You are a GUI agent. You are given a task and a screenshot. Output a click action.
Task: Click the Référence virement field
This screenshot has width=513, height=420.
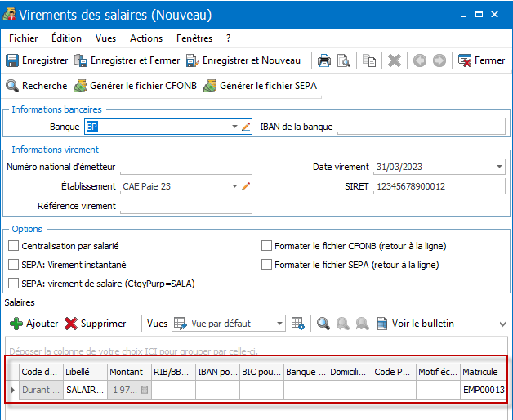[186, 206]
